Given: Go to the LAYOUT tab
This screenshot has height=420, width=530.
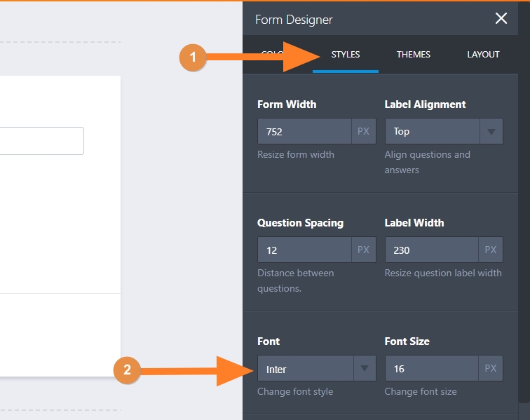Looking at the screenshot, I should click(483, 55).
